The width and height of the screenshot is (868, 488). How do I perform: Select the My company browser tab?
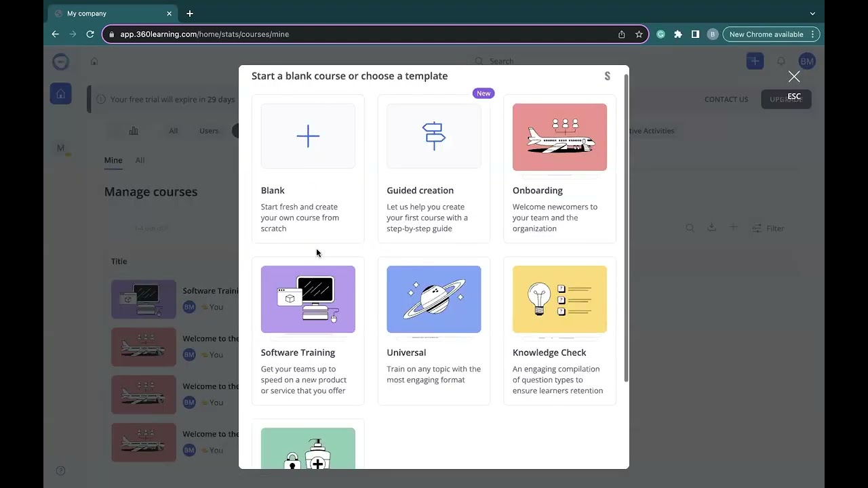coord(113,14)
